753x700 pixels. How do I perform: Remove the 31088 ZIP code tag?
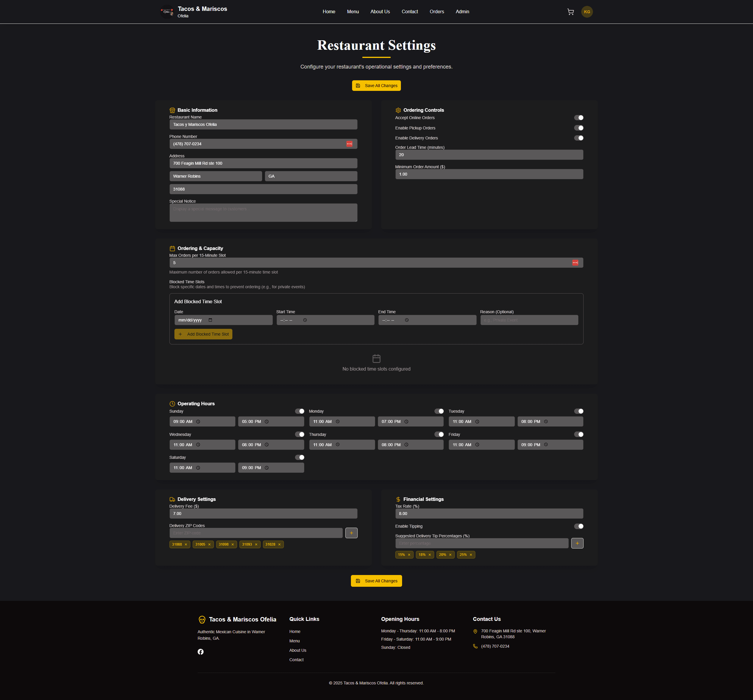[186, 544]
